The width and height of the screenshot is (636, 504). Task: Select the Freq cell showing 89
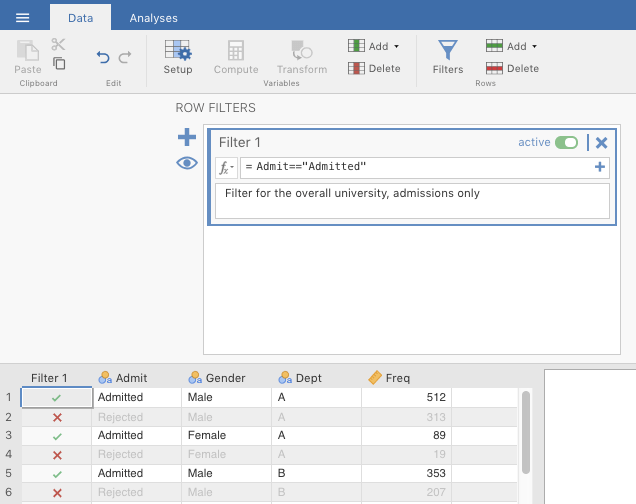pyautogui.click(x=406, y=435)
